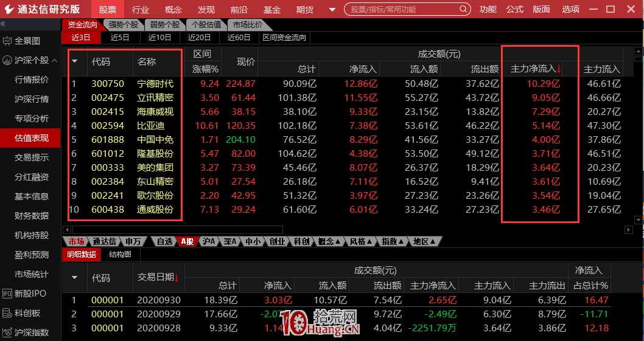The width and height of the screenshot is (644, 341).
Task: Click horizontal scrollbar left arrow
Action: click(x=66, y=230)
